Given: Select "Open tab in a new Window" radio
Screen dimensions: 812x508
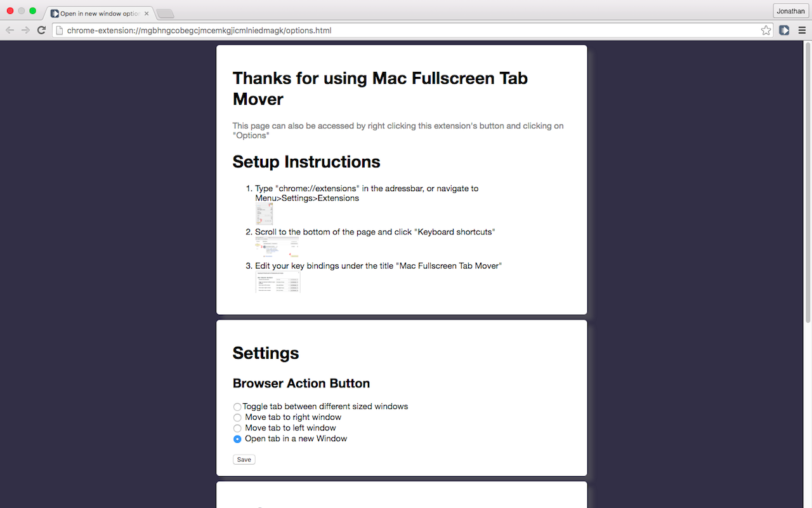Looking at the screenshot, I should point(237,439).
